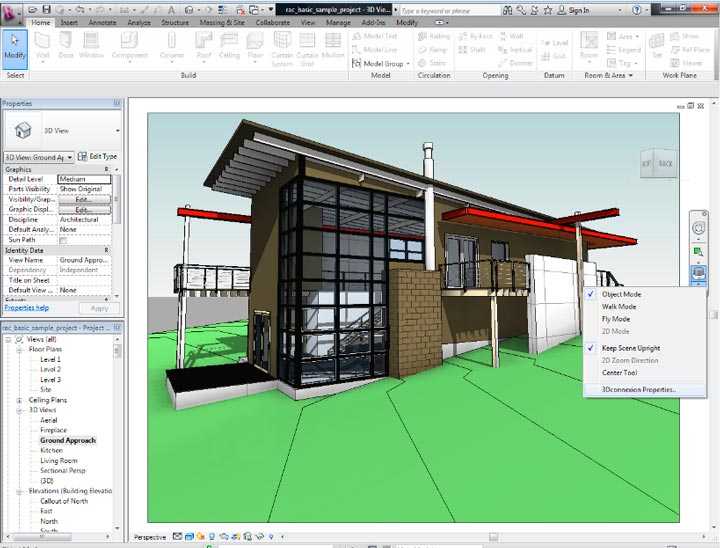
Task: Collapse the Elevations tree node
Action: [x=19, y=492]
